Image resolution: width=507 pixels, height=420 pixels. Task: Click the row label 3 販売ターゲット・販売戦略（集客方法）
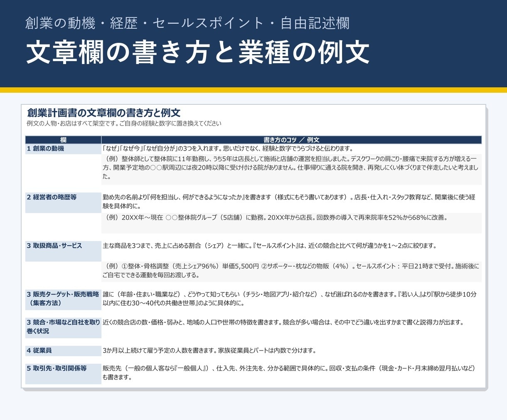point(63,299)
